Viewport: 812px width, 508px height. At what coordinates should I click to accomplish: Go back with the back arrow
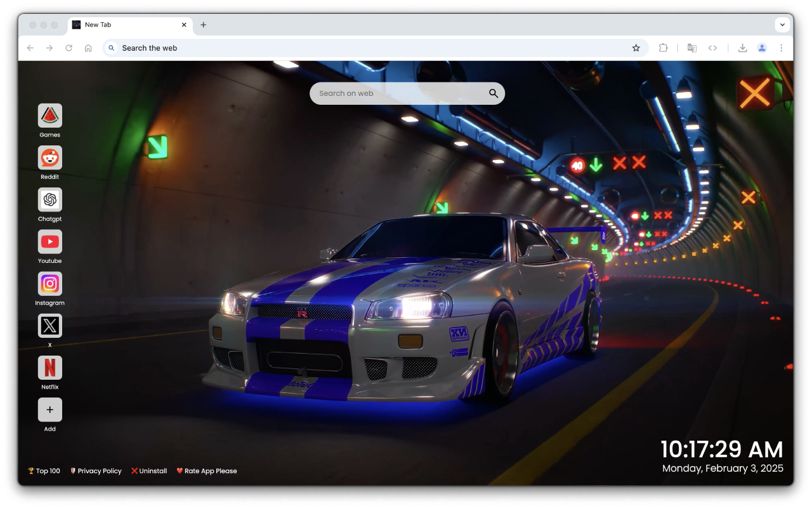coord(30,48)
